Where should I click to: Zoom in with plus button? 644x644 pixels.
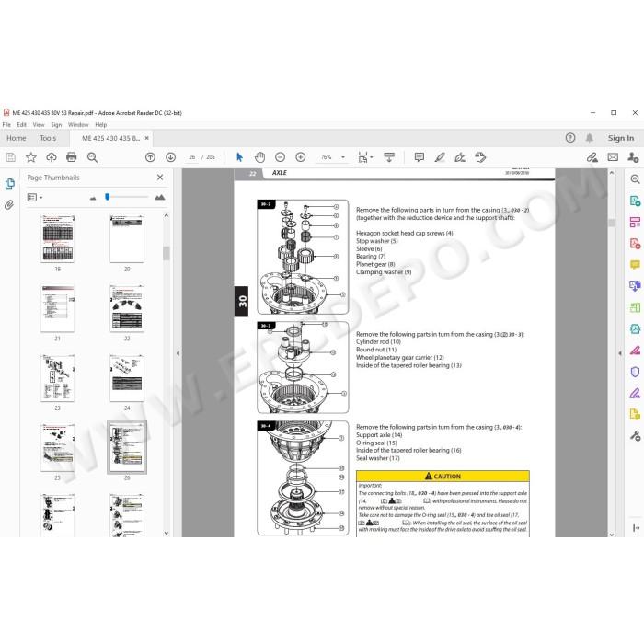tap(301, 157)
